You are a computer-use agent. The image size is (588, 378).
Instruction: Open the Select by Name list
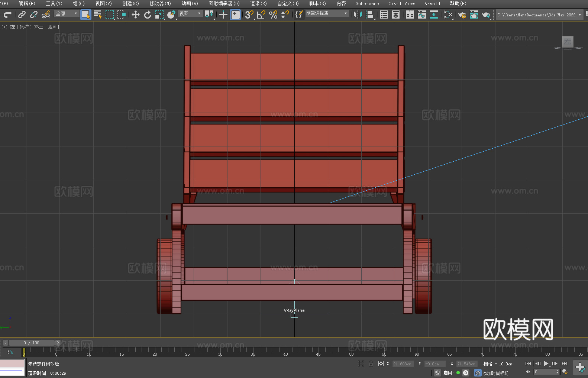tap(97, 15)
